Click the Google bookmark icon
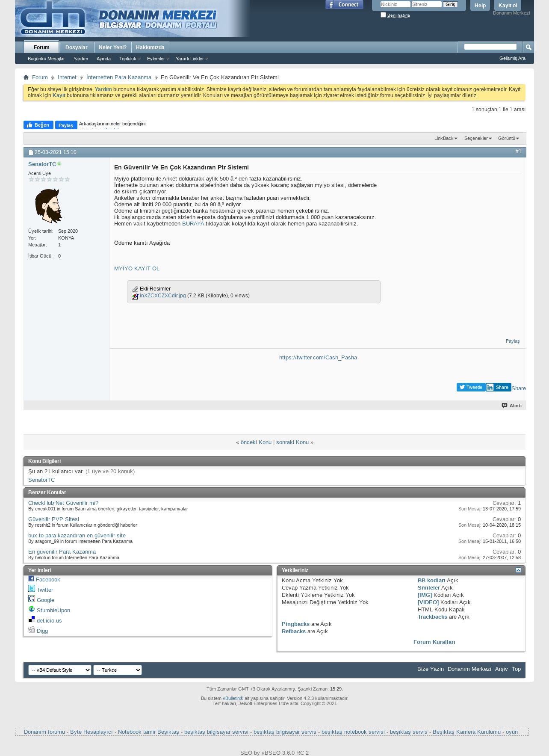The width and height of the screenshot is (549, 756). [x=32, y=599]
